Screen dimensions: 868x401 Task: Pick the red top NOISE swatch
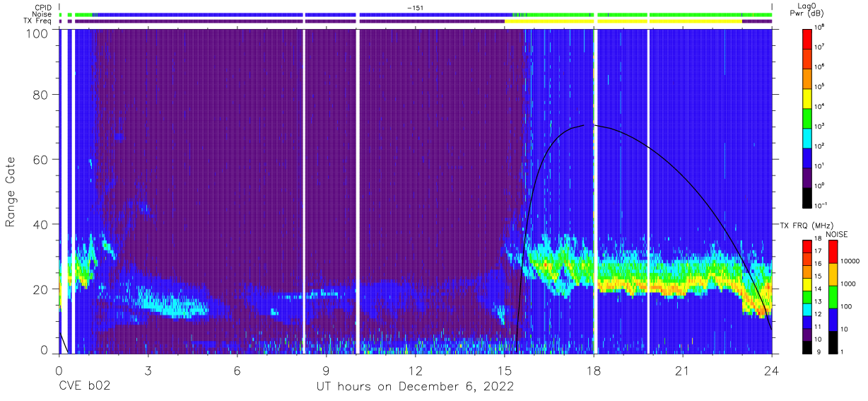click(x=833, y=252)
